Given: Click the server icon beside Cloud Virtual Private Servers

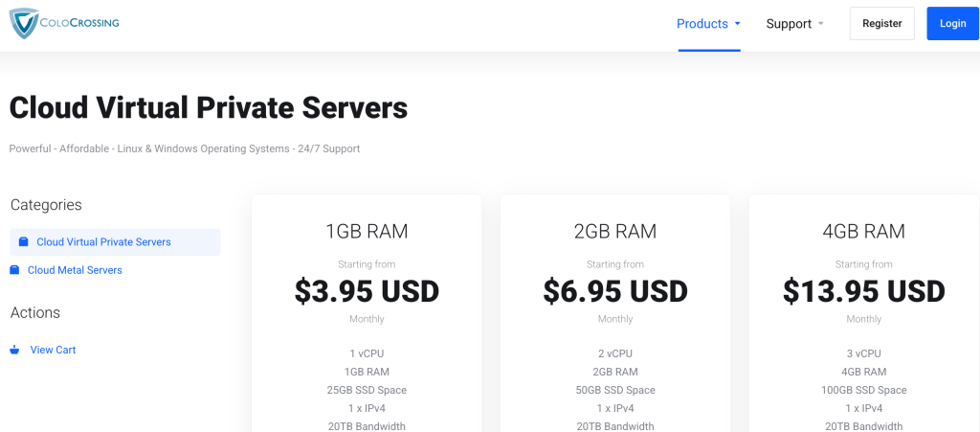Looking at the screenshot, I should (23, 242).
